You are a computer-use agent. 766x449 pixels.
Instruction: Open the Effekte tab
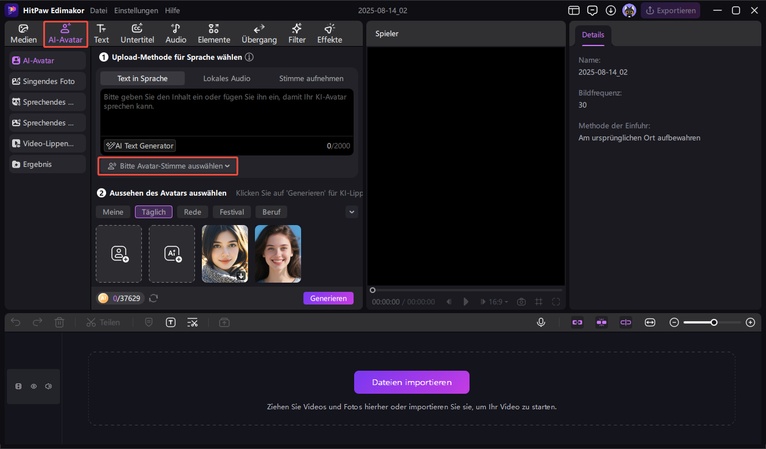(329, 34)
